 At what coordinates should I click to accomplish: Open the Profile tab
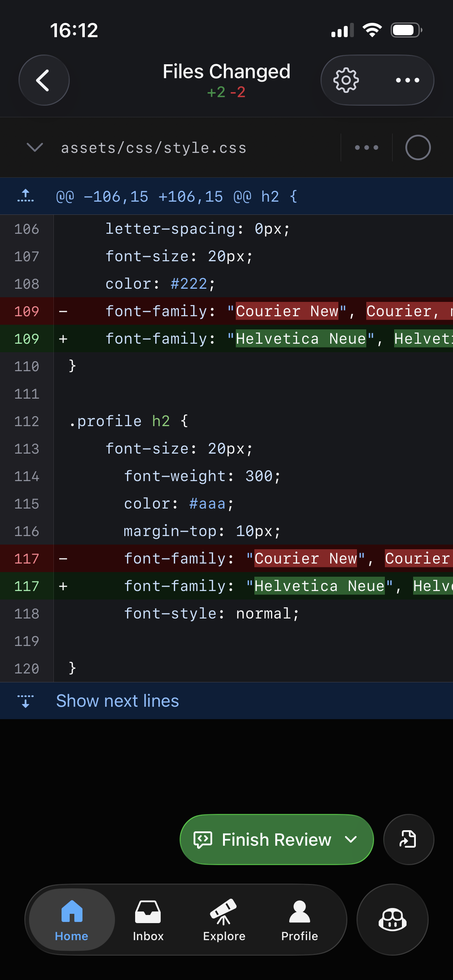pyautogui.click(x=299, y=920)
